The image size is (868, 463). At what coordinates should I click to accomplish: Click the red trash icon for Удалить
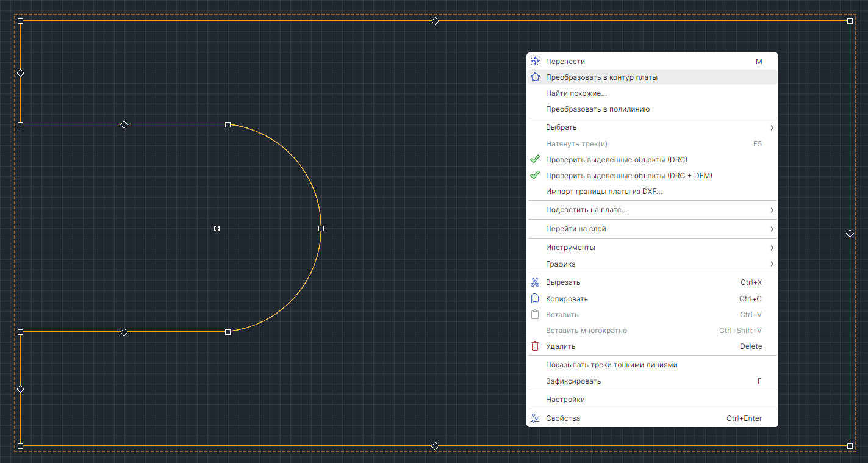tap(535, 346)
